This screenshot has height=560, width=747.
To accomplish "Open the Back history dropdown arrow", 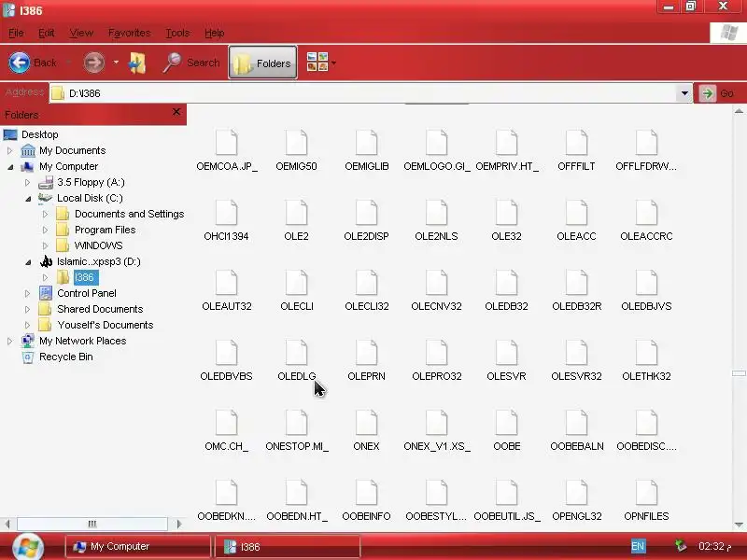I will 68,63.
